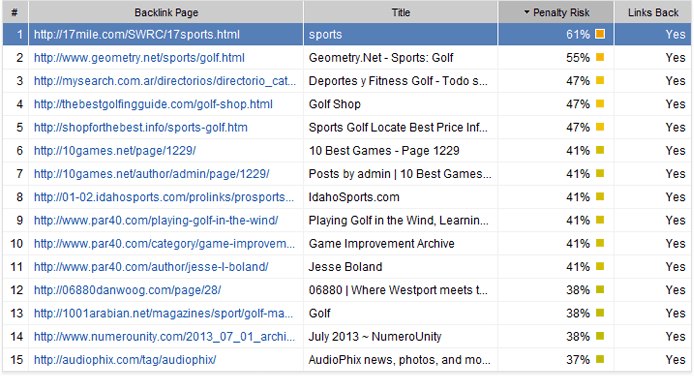Click risk indicator for July 2013 NumeroUnity row
Image resolution: width=694 pixels, height=376 pixels.
[x=600, y=336]
